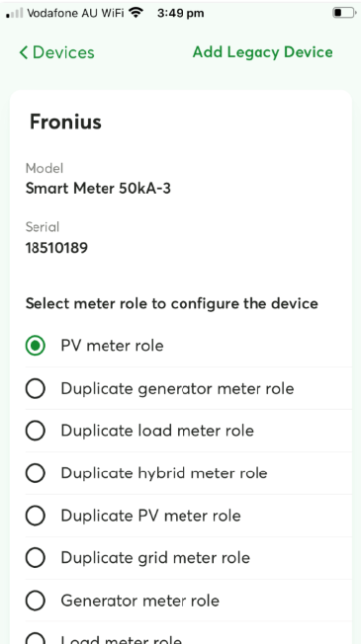Tap the cellular signal bars icon
Image resolution: width=361 pixels, height=644 pixels.
click(x=15, y=13)
